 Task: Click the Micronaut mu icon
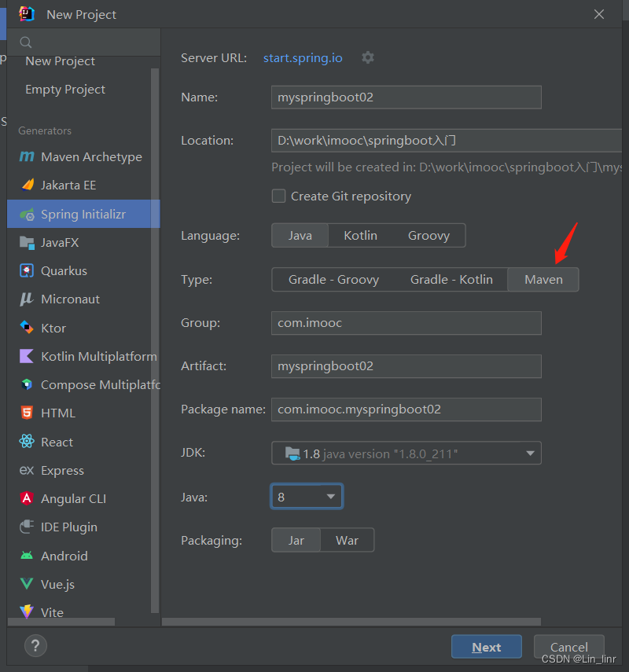[27, 299]
